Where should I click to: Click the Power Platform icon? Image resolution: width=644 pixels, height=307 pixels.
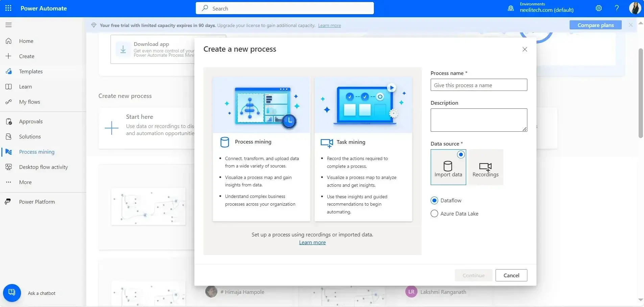tap(8, 202)
